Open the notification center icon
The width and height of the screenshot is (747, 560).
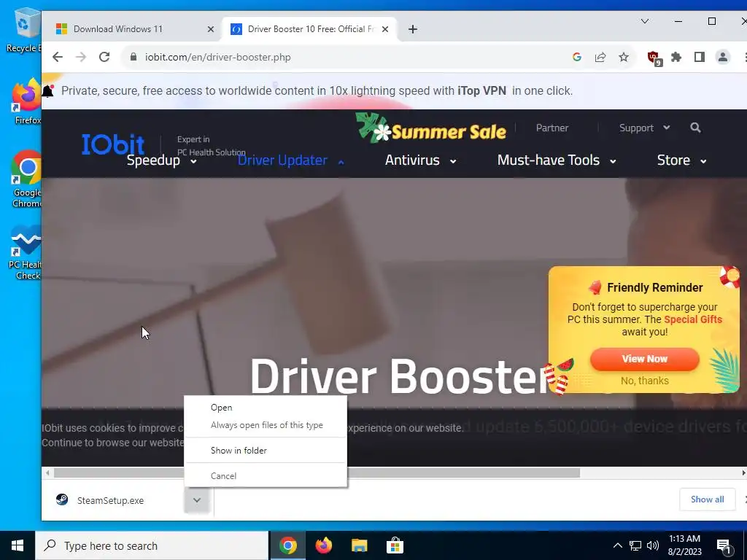pos(724,547)
